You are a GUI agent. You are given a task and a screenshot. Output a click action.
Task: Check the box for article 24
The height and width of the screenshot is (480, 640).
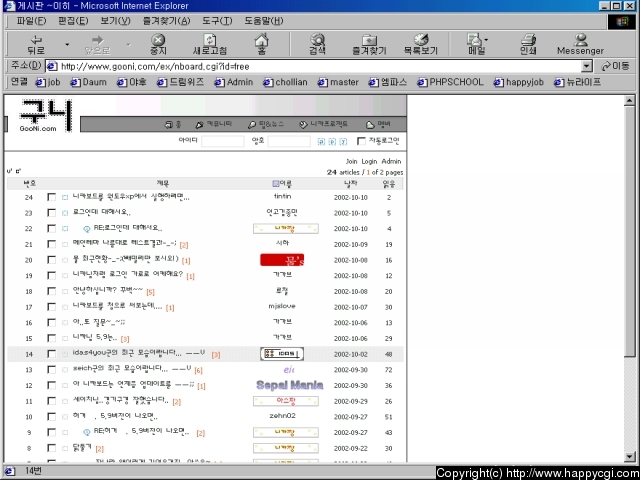click(x=52, y=197)
